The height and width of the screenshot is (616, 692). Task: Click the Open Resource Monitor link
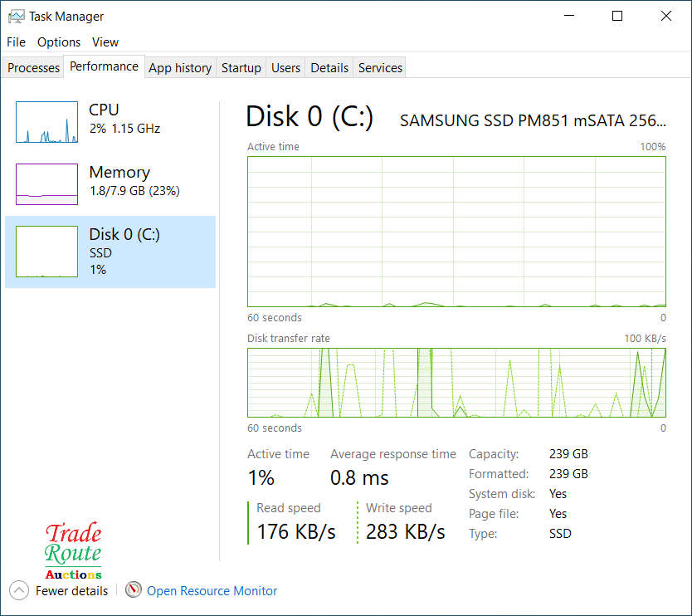pyautogui.click(x=212, y=591)
